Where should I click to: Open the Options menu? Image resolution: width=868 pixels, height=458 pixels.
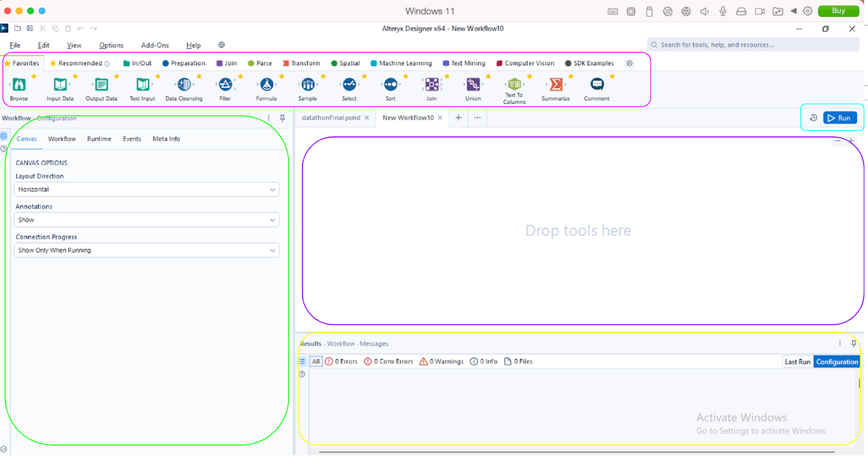tap(112, 45)
